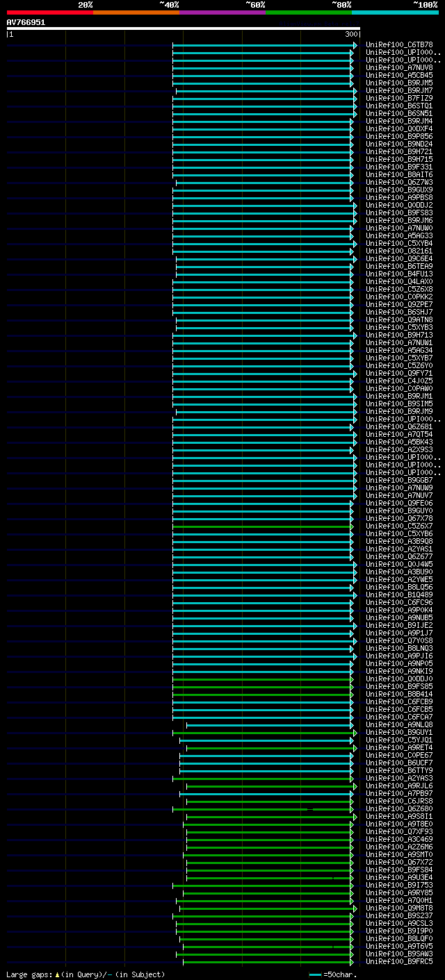Open hit UniRef100_C6TB78
Screen dimensions: 445x980
399,45
